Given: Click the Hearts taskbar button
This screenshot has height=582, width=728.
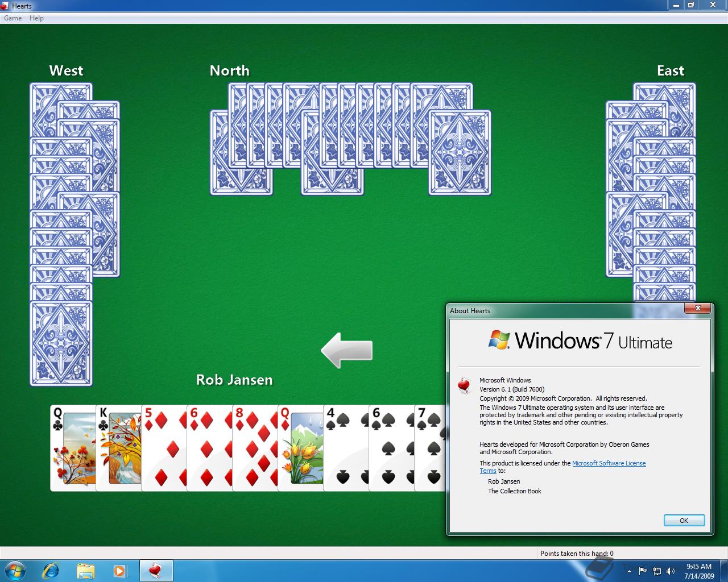Looking at the screenshot, I should [x=156, y=571].
